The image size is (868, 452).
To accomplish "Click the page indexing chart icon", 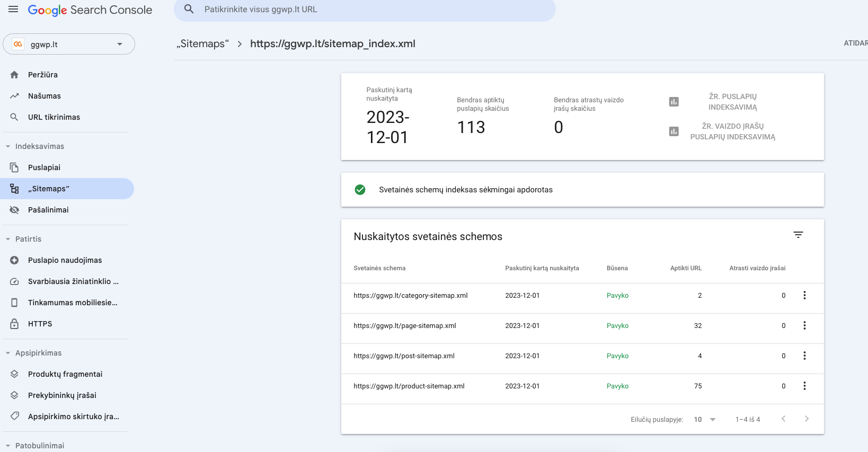I will point(674,102).
